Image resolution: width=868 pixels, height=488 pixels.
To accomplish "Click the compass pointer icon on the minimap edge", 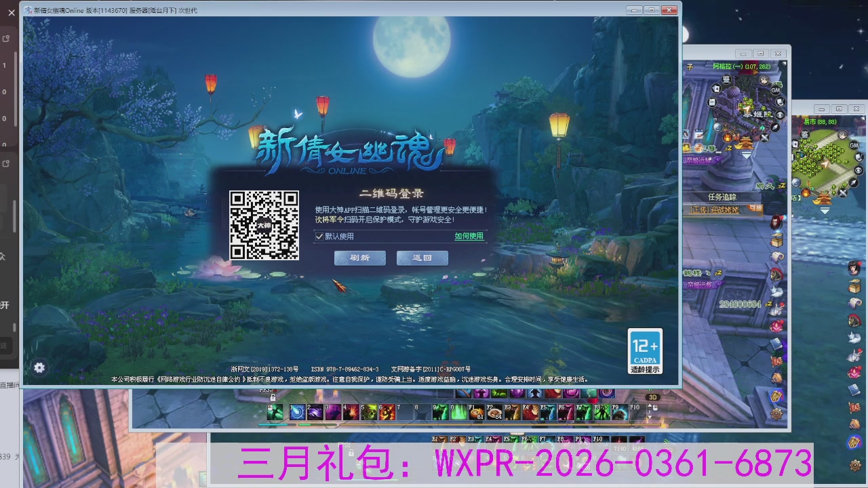I will pos(774,127).
